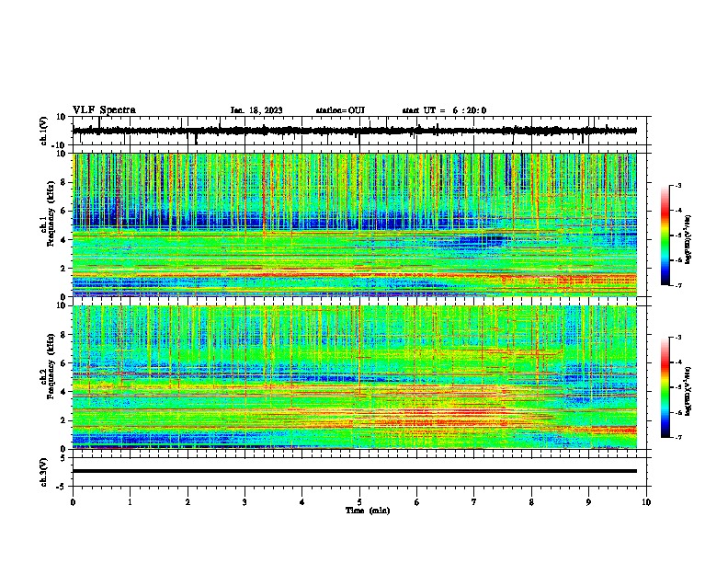Click the "8" kHz tick of ch.1 spectrogram

[x=64, y=182]
